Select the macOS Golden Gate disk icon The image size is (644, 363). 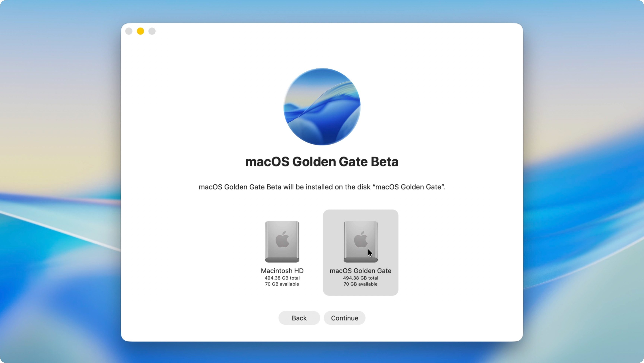coord(361,242)
